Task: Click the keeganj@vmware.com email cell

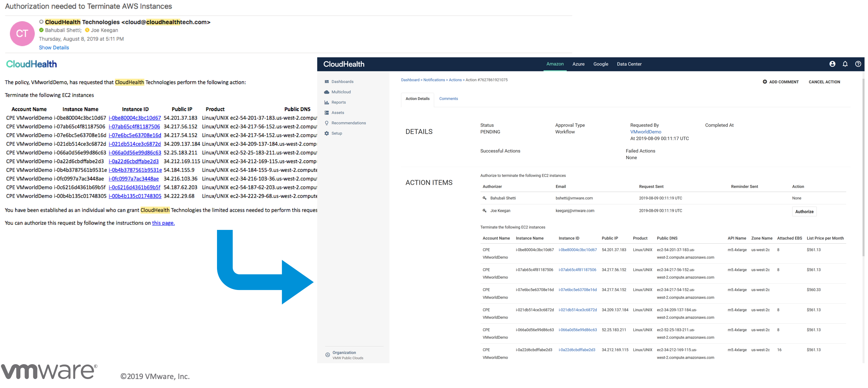Action: 575,211
